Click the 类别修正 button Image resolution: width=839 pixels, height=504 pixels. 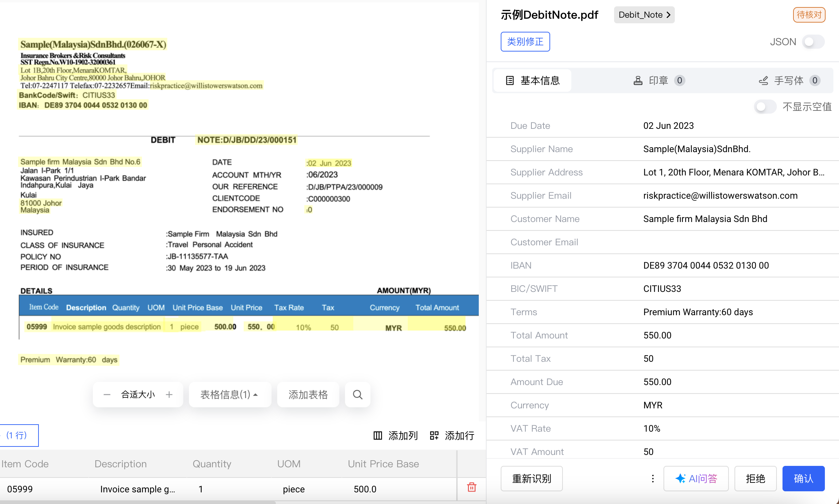525,42
